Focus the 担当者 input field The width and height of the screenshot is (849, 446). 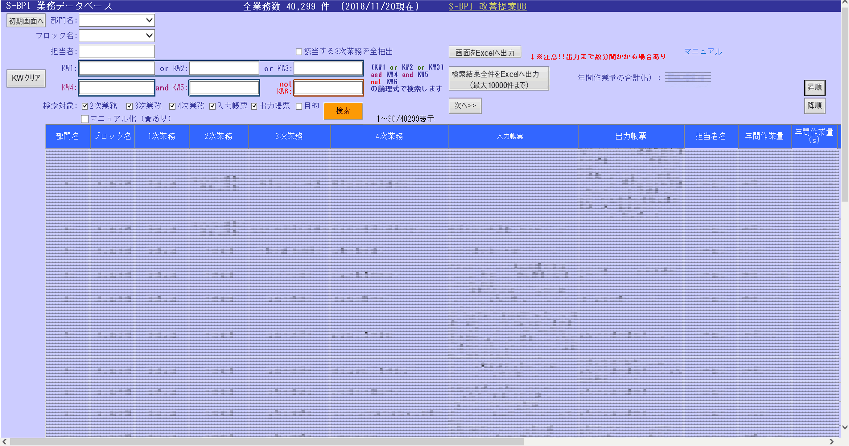(117, 51)
